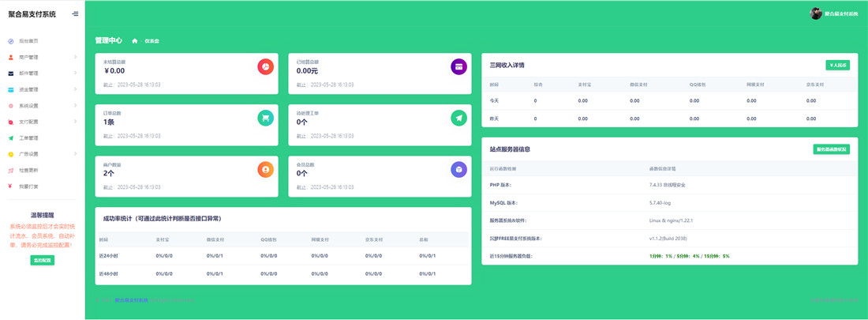Click the user avatar at top right
The width and height of the screenshot is (868, 320).
(x=816, y=13)
